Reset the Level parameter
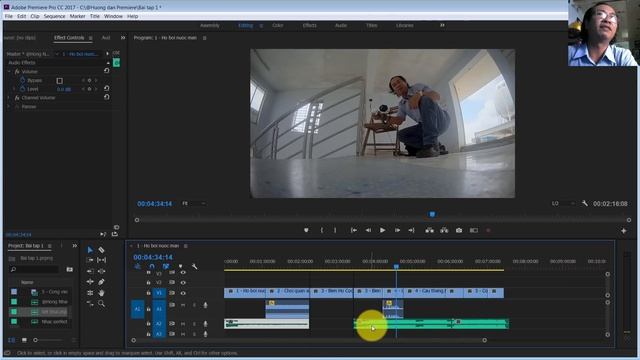The height and width of the screenshot is (360, 640). (107, 88)
